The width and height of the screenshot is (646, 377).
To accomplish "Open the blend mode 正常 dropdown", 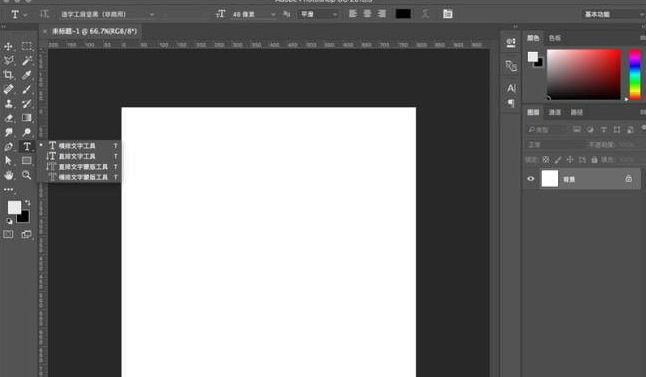I will 555,145.
